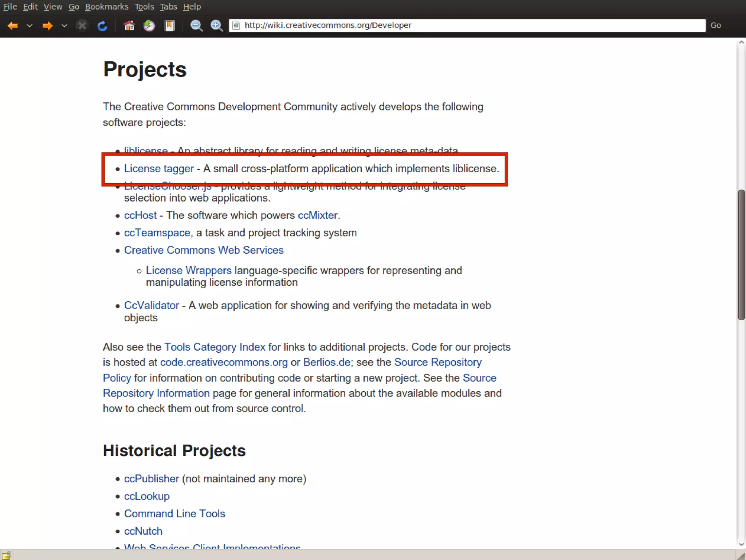Zoom in with the plus magnifier
Image resolution: width=746 pixels, height=560 pixels.
pyautogui.click(x=217, y=26)
